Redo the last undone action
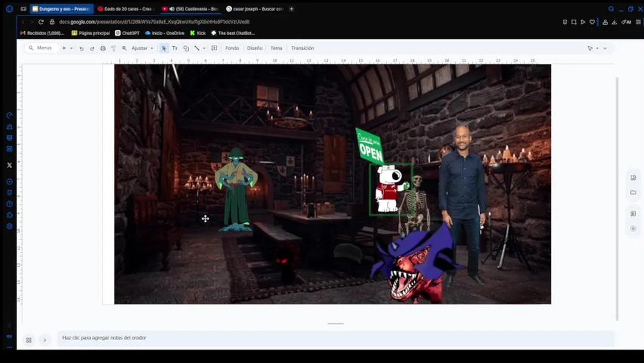 click(92, 48)
